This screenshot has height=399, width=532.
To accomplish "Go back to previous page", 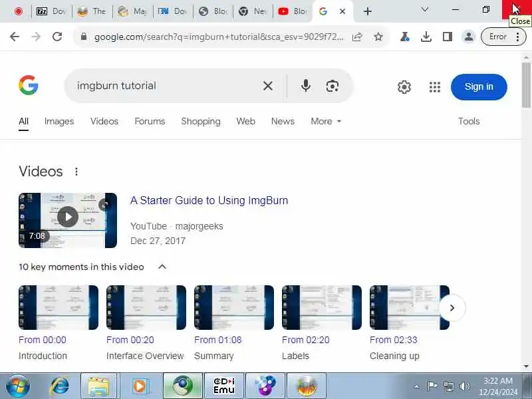I will coord(15,37).
